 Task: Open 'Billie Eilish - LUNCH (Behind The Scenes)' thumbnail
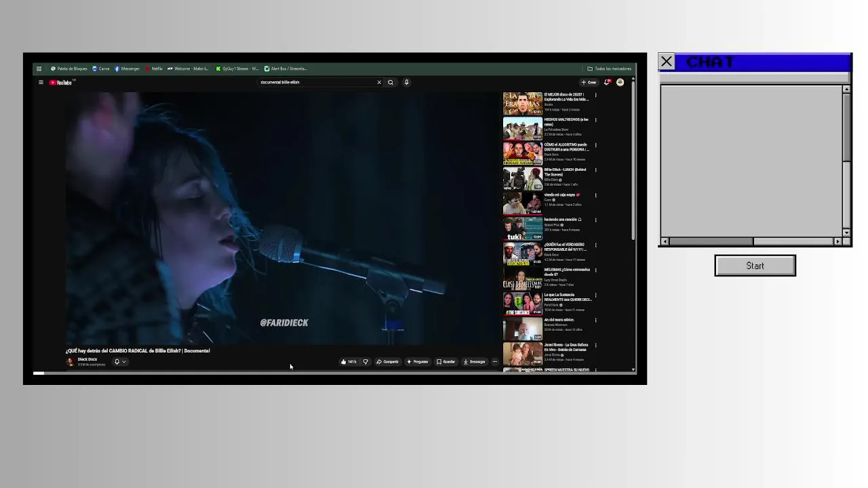click(522, 179)
